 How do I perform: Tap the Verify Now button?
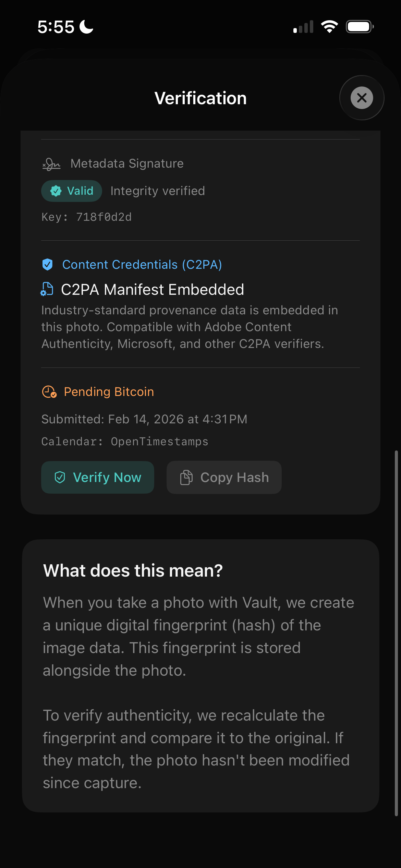[x=98, y=477]
